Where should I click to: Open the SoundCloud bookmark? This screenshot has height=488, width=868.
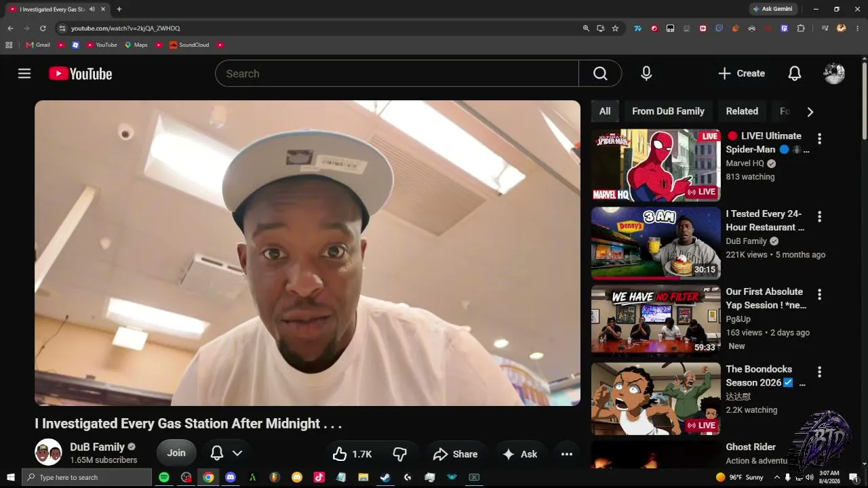click(x=189, y=45)
